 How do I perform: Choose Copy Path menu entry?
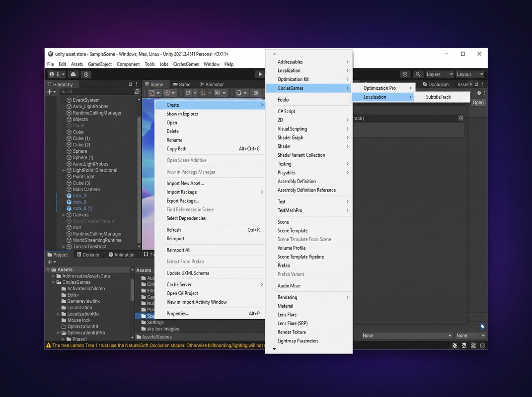click(210, 148)
